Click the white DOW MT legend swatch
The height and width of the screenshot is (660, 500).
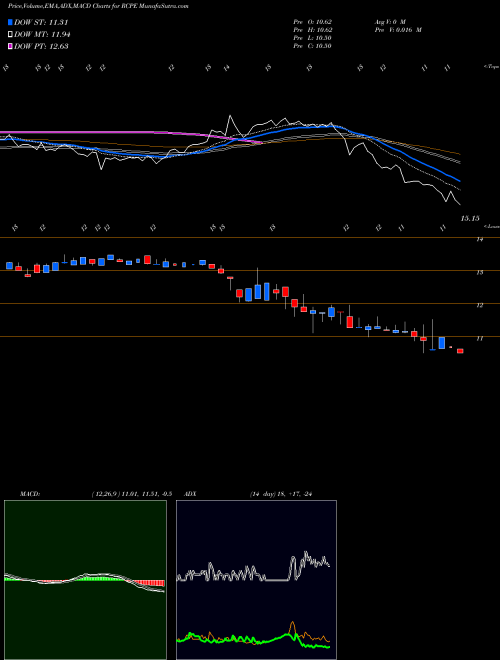[x=11, y=35]
